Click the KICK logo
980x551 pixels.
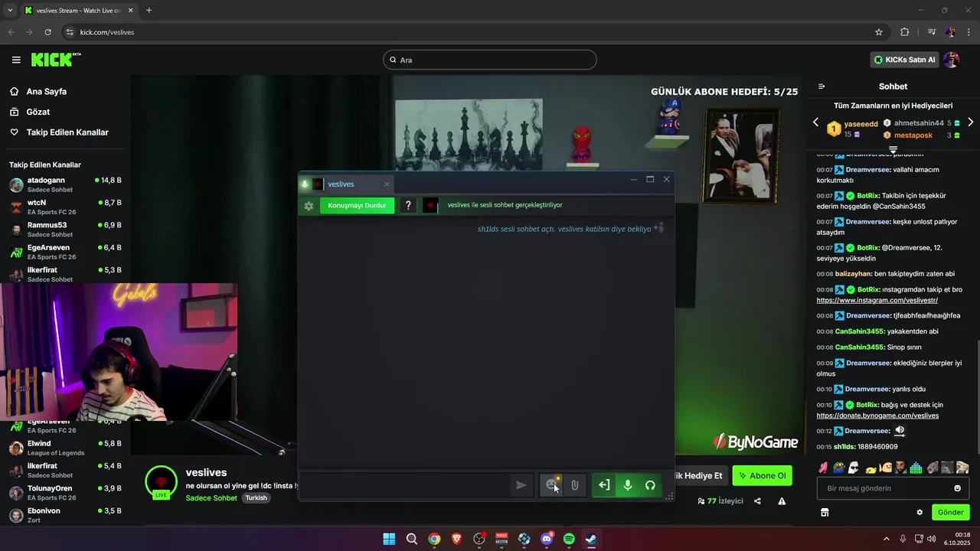[56, 60]
